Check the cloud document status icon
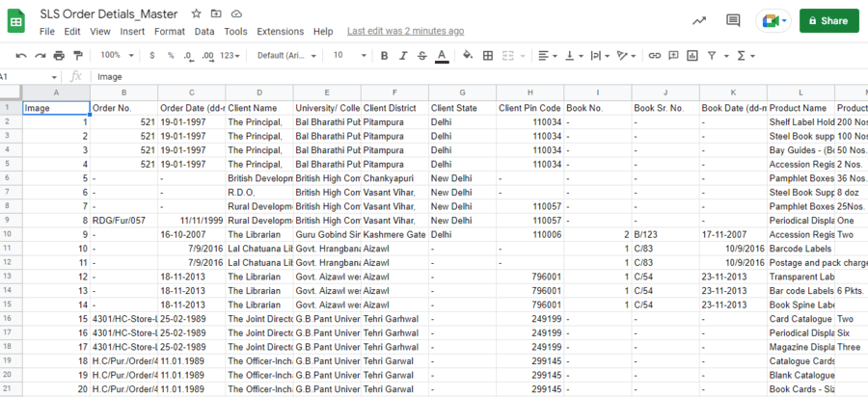This screenshot has width=868, height=397. 236,13
